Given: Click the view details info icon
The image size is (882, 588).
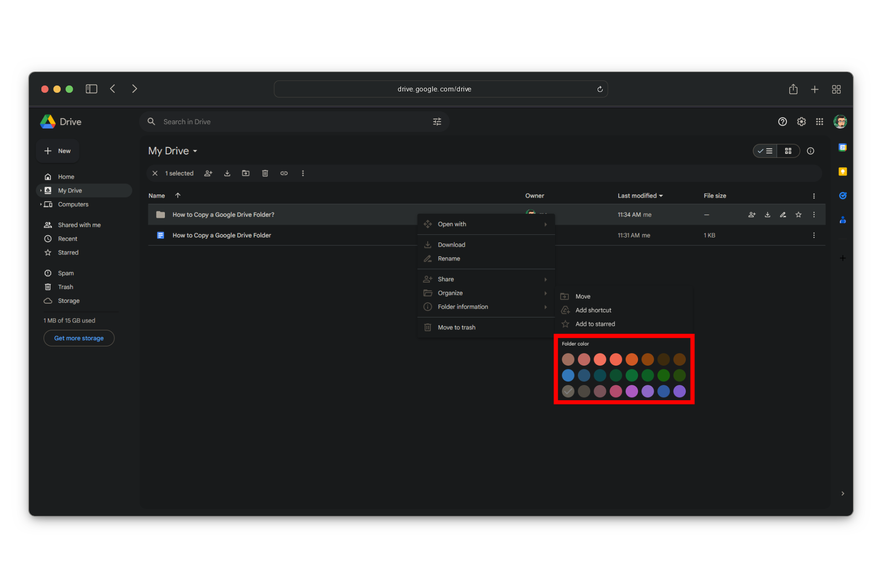Looking at the screenshot, I should 810,151.
